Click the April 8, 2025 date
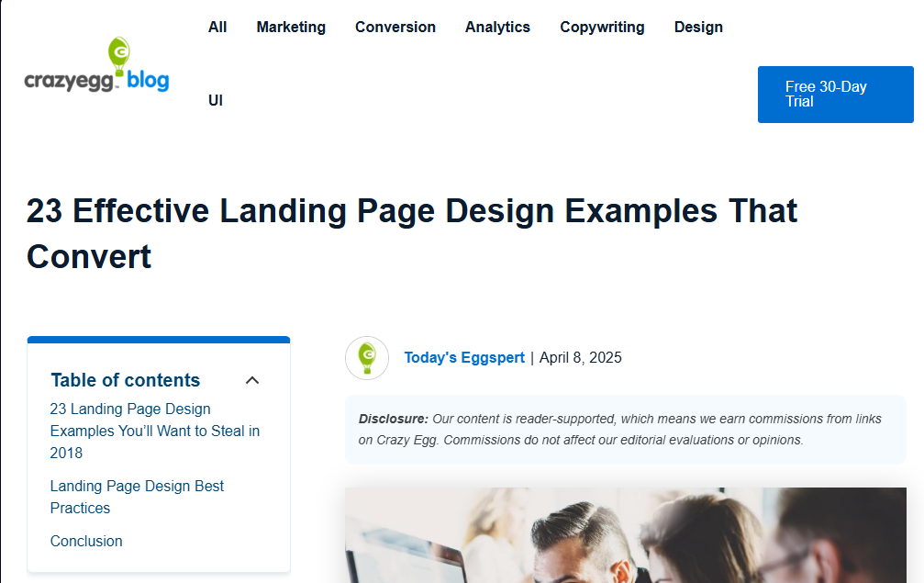This screenshot has height=583, width=924. [581, 358]
